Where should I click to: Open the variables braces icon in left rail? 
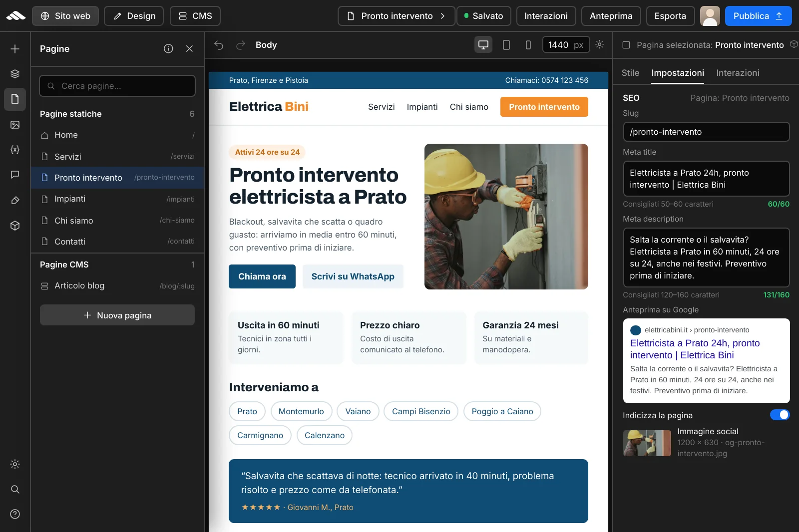(x=15, y=150)
